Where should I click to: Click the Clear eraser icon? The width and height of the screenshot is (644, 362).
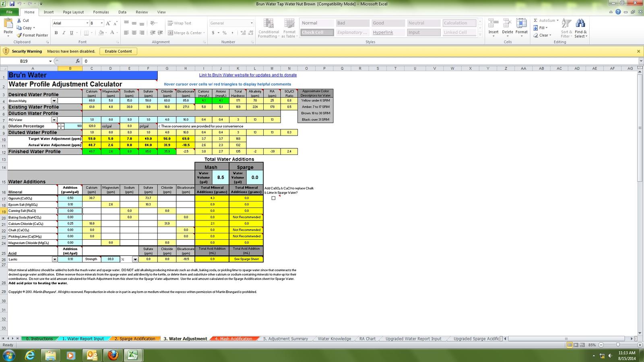pos(536,35)
